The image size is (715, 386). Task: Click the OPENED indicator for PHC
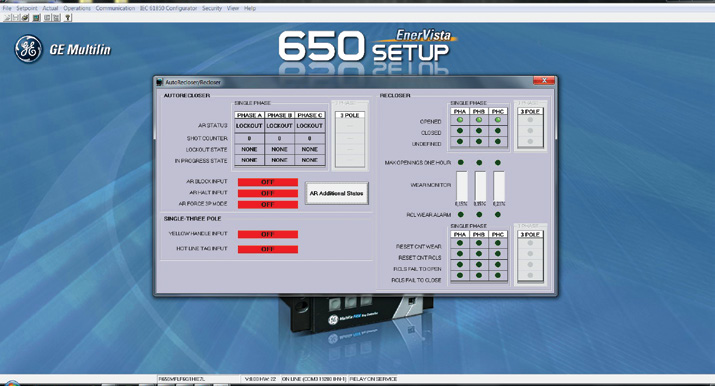[497, 120]
